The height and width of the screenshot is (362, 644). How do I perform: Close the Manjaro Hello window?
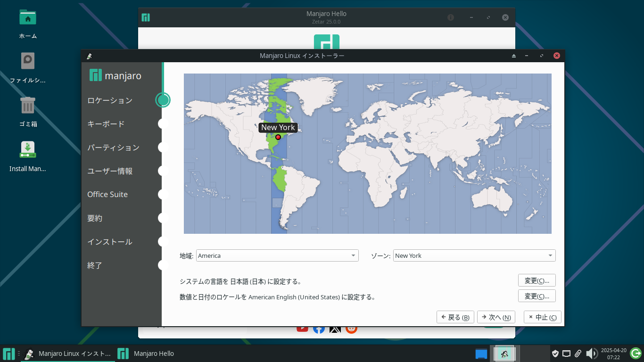coord(505,17)
